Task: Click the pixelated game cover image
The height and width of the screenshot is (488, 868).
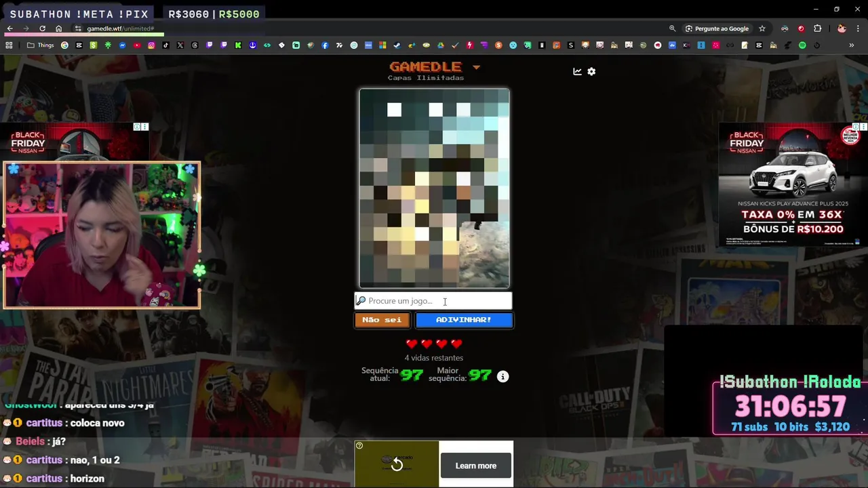Action: (x=435, y=188)
